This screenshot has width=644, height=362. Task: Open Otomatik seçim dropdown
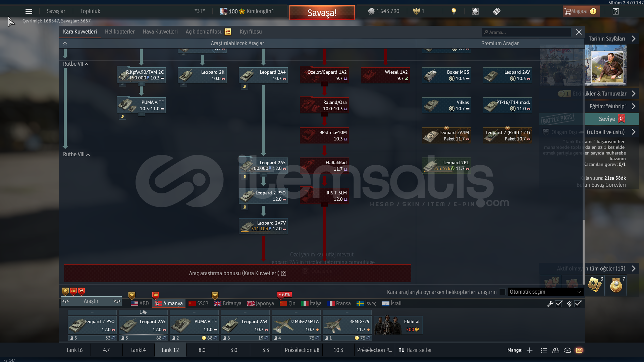pos(545,292)
